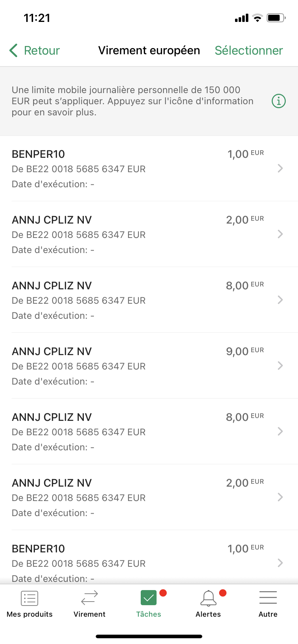Expand first ANNJ CPLIZ NV 2,00 EUR chevron
298x644 pixels.
(280, 234)
